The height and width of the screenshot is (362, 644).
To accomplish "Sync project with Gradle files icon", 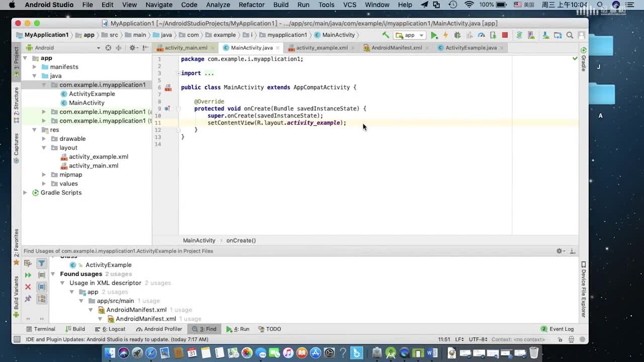I will pyautogui.click(x=519, y=35).
